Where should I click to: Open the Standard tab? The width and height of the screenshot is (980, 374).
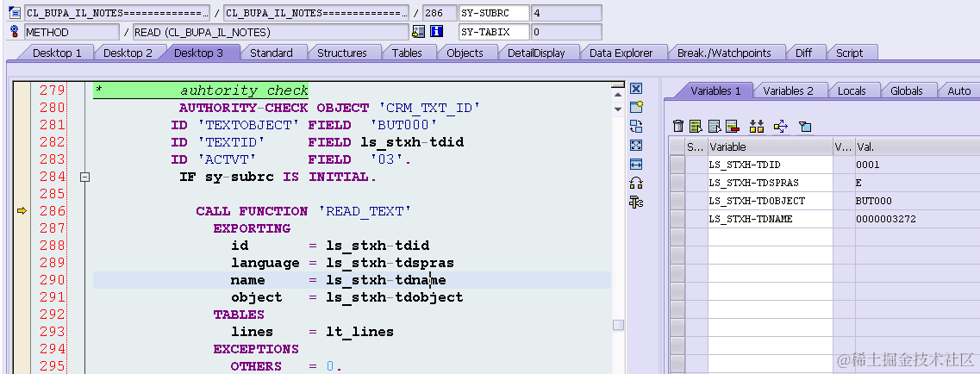pos(272,53)
